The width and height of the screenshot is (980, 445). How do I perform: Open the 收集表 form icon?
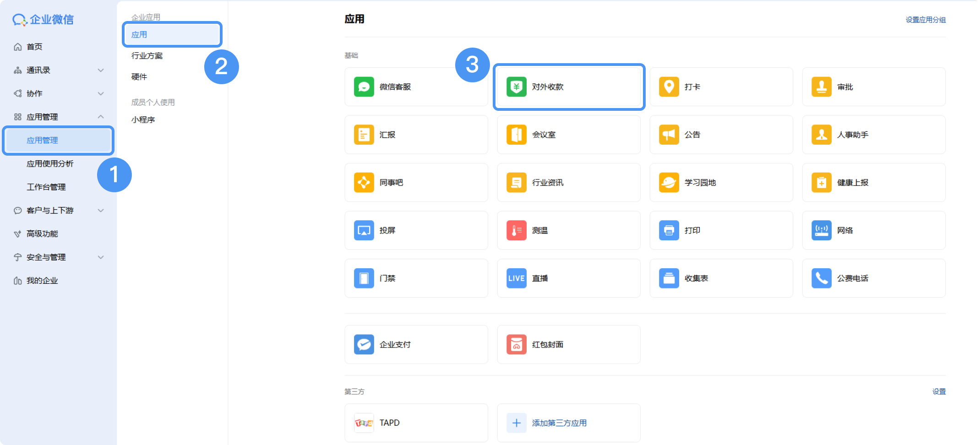669,278
